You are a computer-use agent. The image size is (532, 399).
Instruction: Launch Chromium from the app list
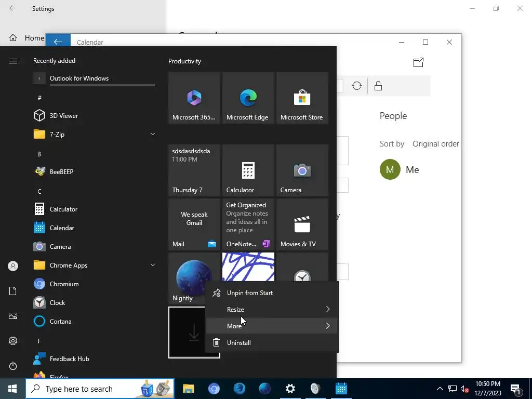[x=95, y=284]
